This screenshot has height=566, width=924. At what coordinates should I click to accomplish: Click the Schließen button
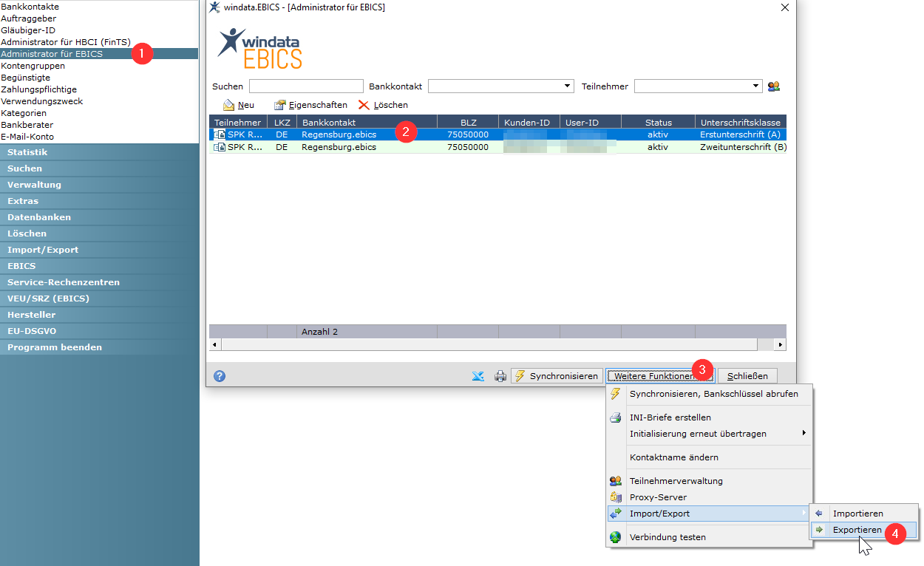tap(747, 376)
